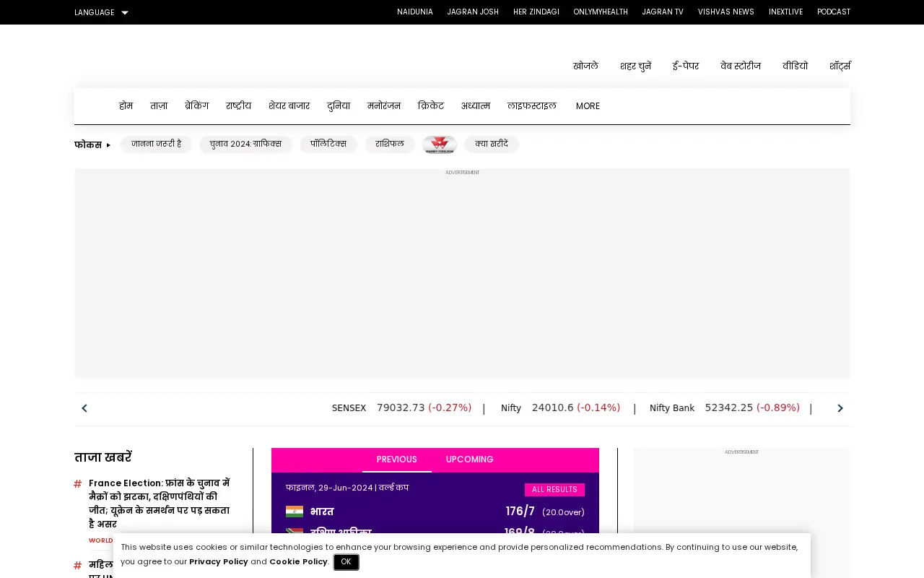Go to the वीडियो section
The width and height of the screenshot is (924, 578).
pos(795,66)
